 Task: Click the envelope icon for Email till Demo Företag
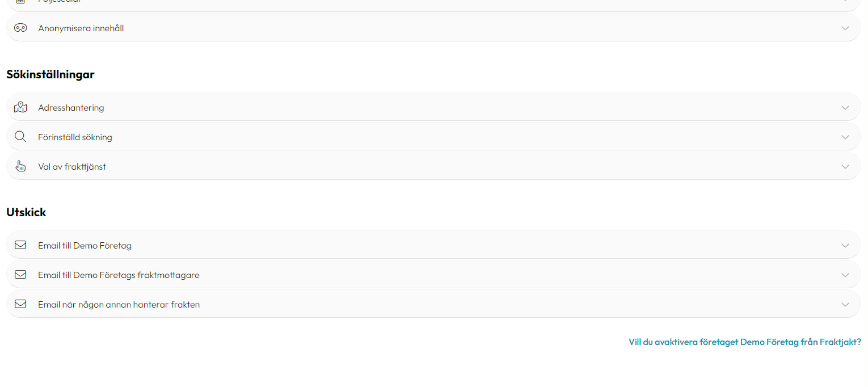20,245
